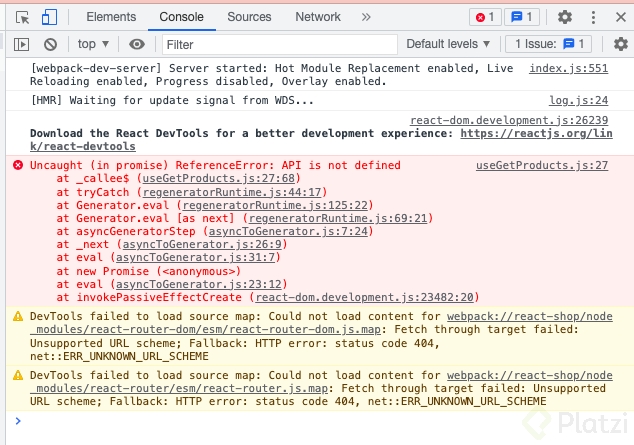The width and height of the screenshot is (634, 445).
Task: Open DevTools settings gear
Action: (x=565, y=17)
